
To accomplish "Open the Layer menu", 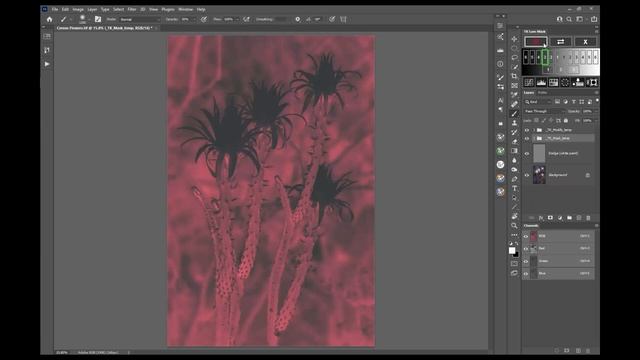I will tap(92, 9).
